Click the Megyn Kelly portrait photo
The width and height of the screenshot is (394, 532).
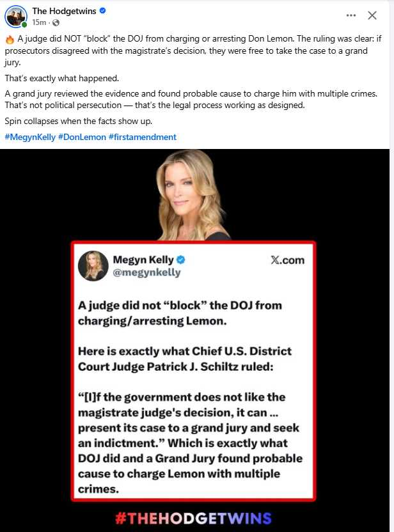[x=190, y=195]
